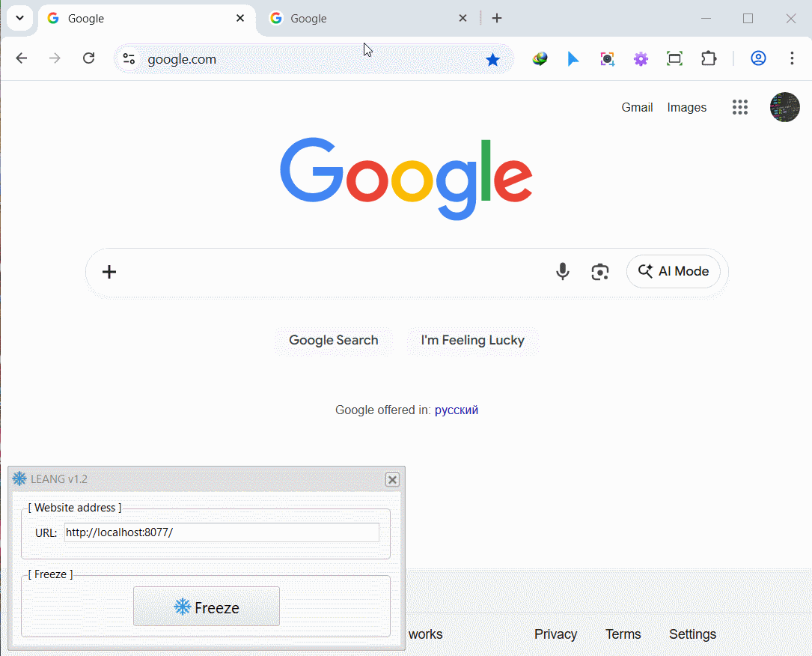Go back to previous page
Viewport: 812px width, 656px height.
click(x=21, y=58)
